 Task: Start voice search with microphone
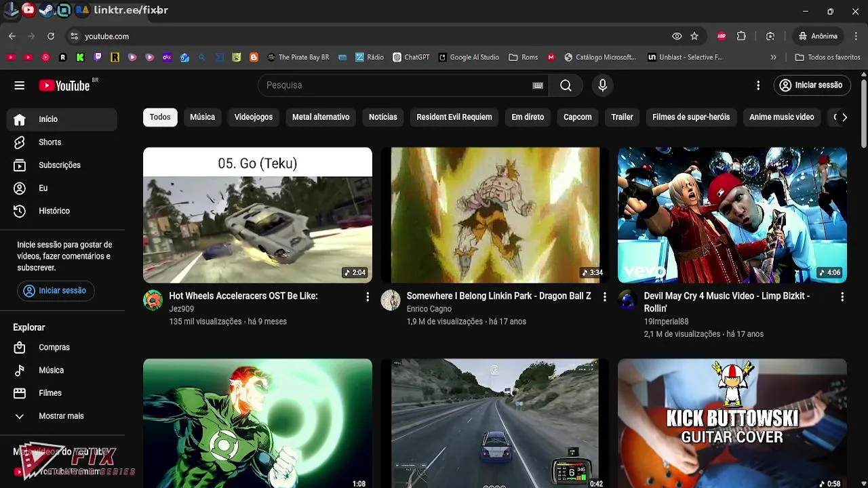point(602,85)
